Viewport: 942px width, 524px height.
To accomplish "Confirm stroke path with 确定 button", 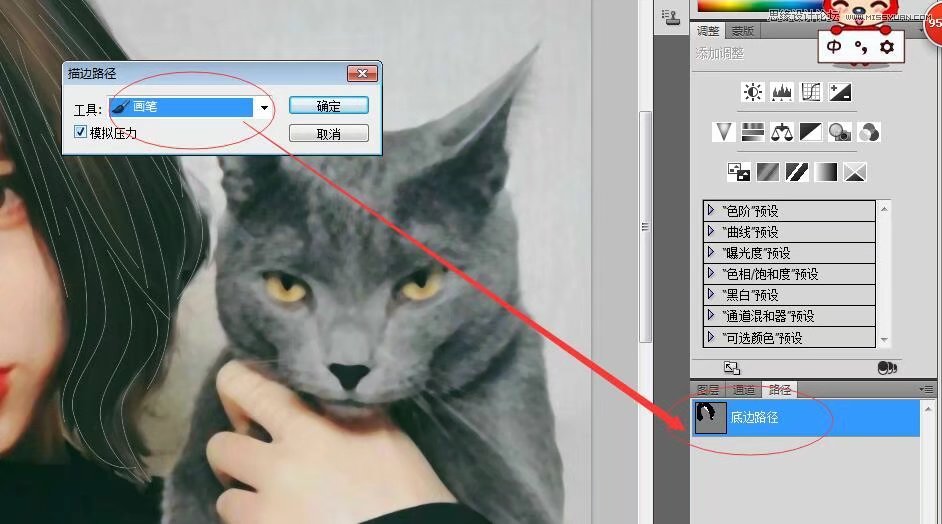I will click(329, 106).
